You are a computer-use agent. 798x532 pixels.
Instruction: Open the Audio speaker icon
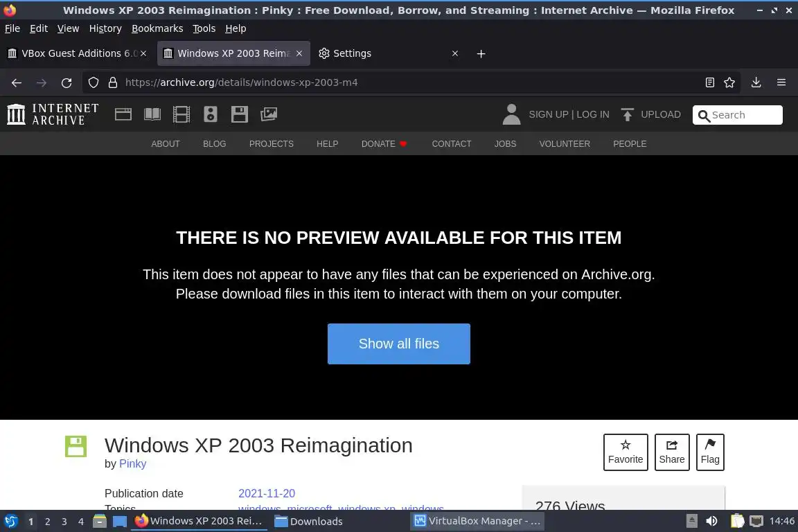pyautogui.click(x=210, y=114)
